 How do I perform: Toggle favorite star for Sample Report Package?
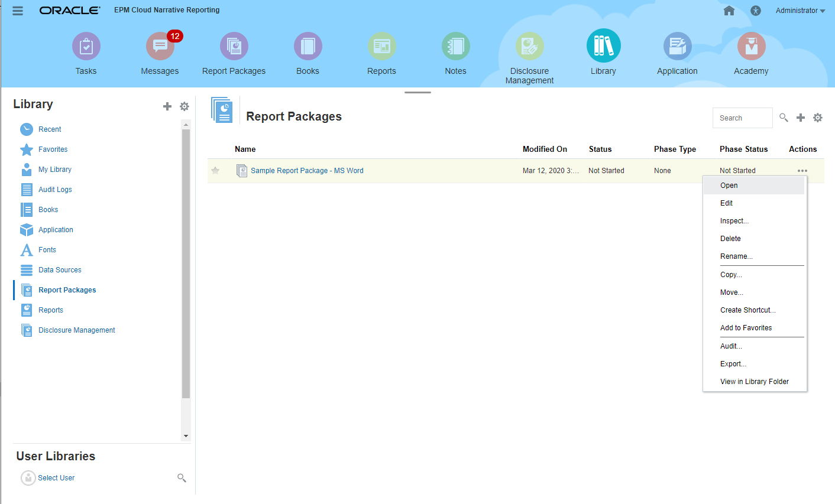[215, 171]
